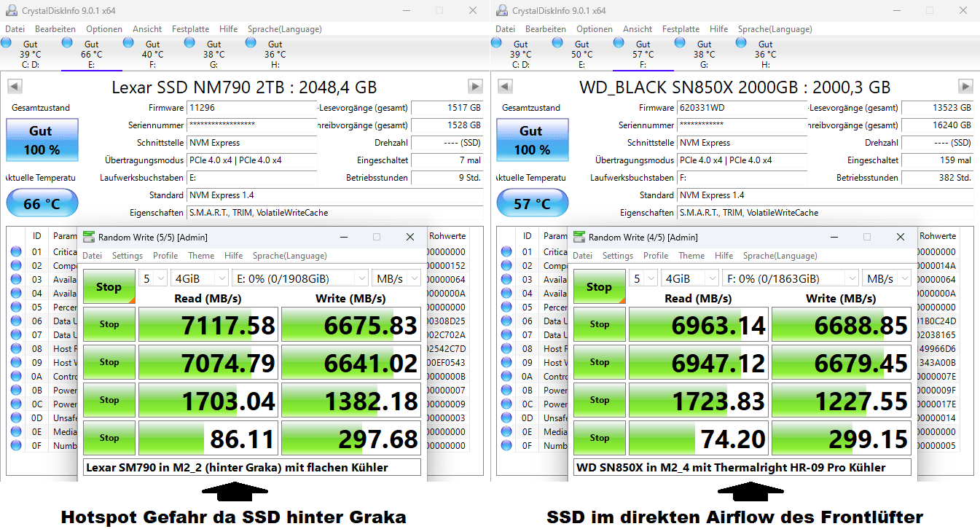Click write result 1227.55
Image resolution: width=980 pixels, height=529 pixels.
point(842,400)
